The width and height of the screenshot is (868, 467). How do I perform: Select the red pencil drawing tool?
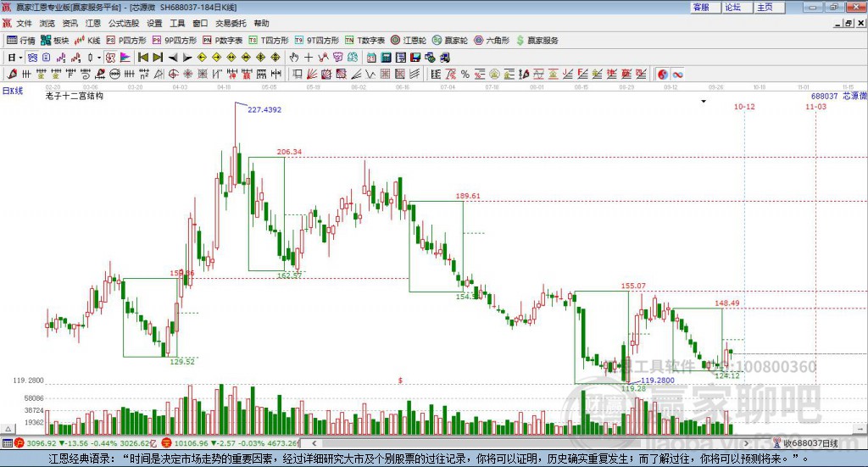[12, 74]
